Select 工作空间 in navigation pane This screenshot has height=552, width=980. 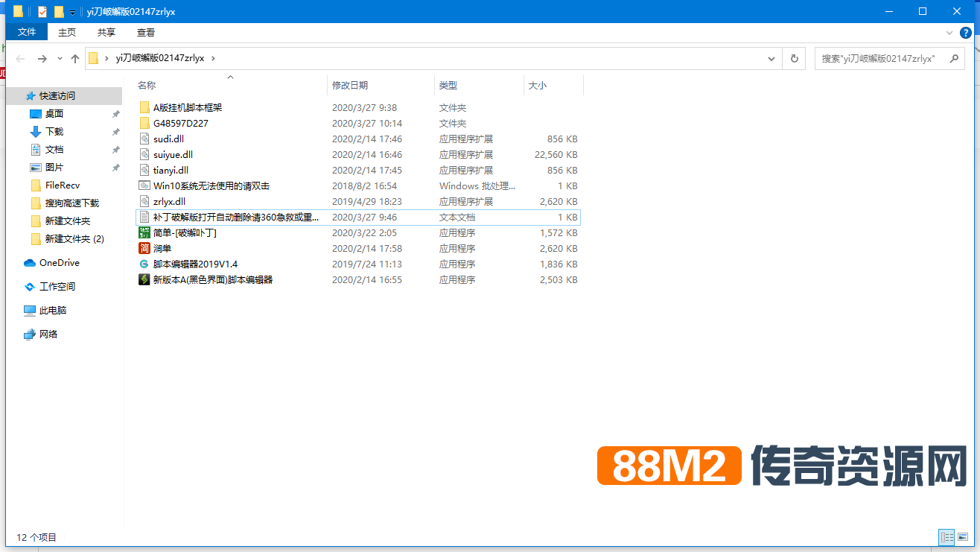pos(57,286)
